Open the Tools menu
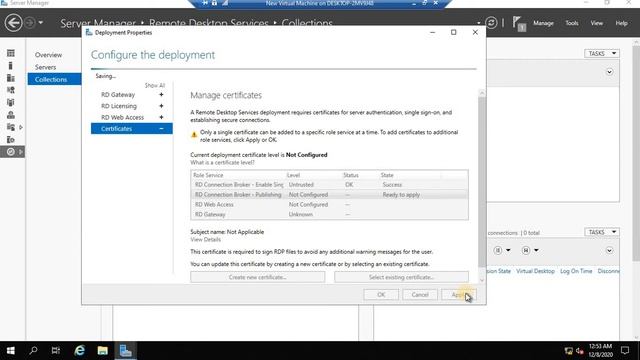640x360 pixels. (571, 23)
